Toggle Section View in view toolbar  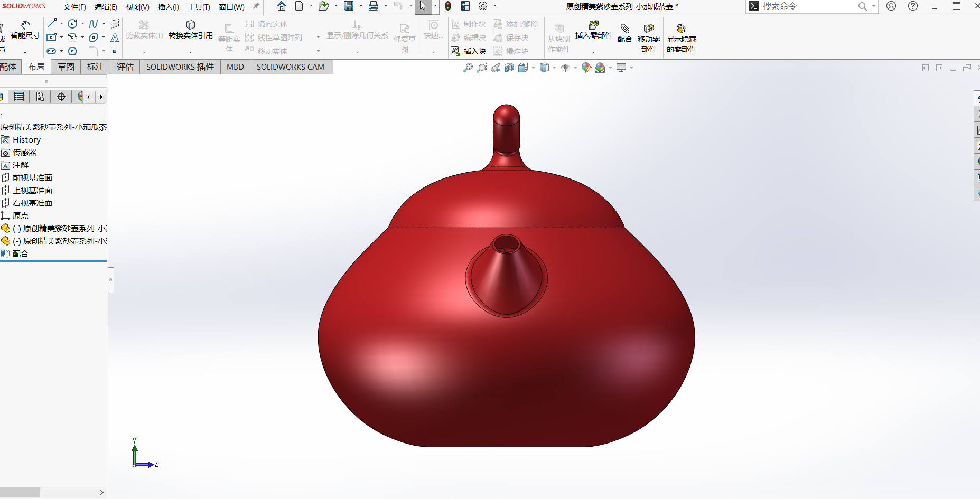coord(509,68)
